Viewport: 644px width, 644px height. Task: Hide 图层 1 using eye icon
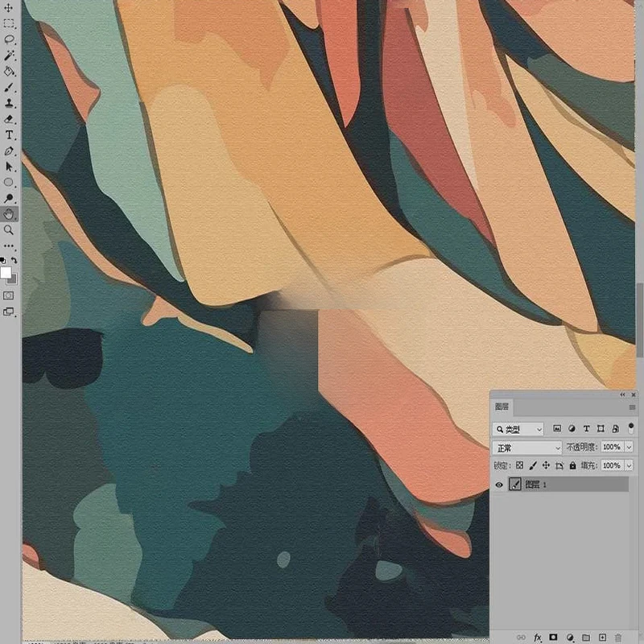coord(499,485)
